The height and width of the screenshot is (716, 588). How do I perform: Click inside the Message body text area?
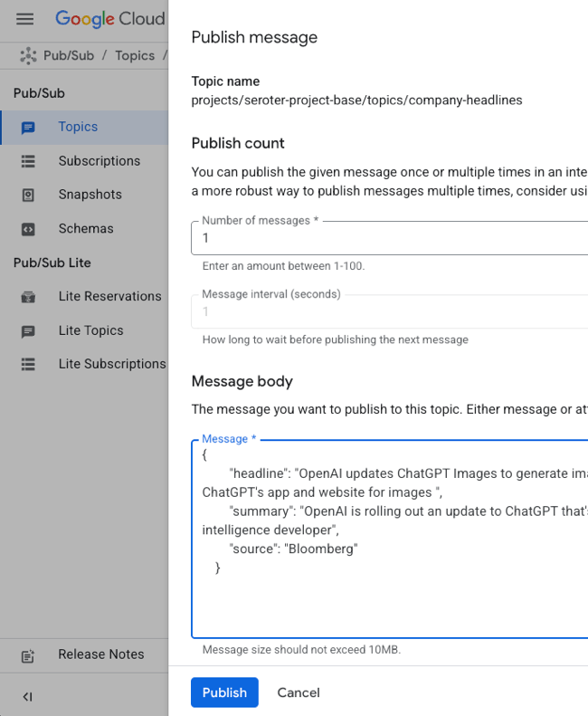(389, 597)
